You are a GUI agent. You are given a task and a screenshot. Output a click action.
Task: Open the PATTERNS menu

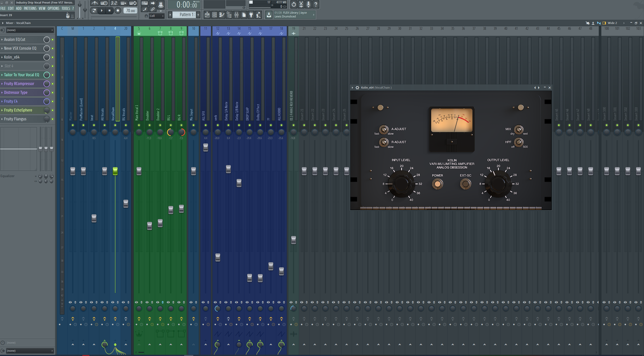(x=30, y=9)
